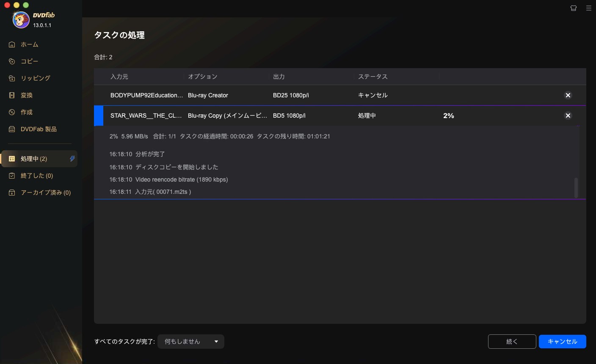Viewport: 596px width, 364px height.
Task: Click the 2% progress value
Action: point(449,116)
